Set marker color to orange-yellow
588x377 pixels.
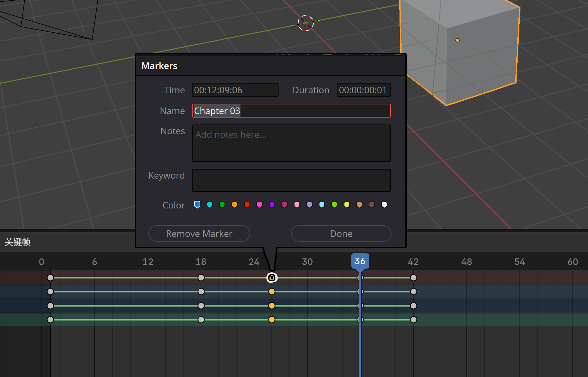235,205
